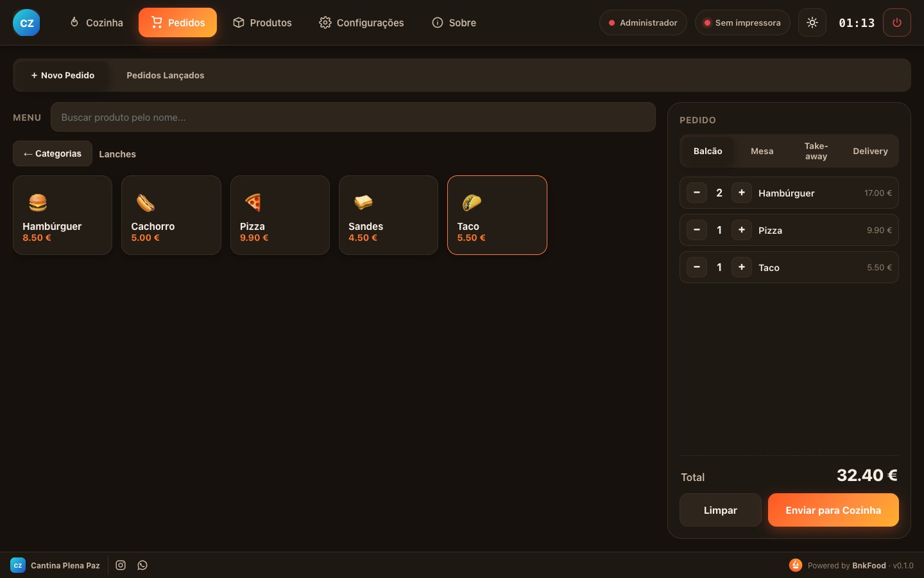This screenshot has width=924, height=578.
Task: Click the BnkFood link in footer
Action: pos(869,566)
